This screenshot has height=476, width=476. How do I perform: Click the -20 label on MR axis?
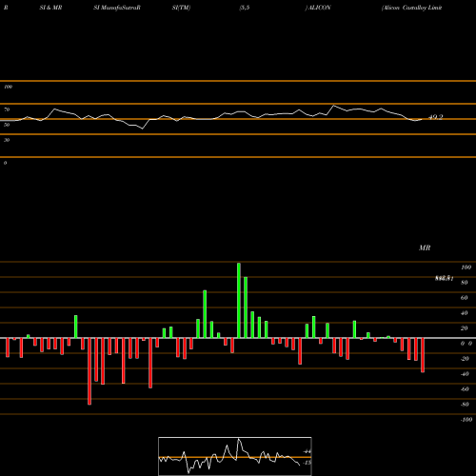(x=465, y=359)
